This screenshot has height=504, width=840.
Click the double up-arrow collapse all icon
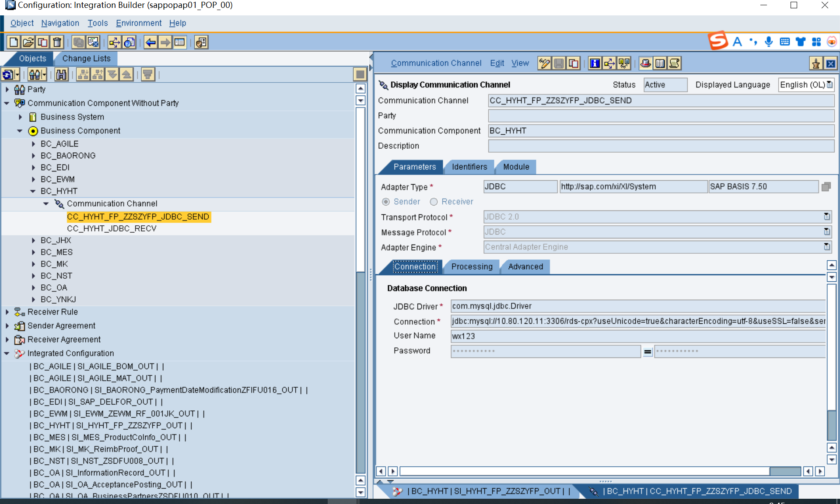[126, 74]
